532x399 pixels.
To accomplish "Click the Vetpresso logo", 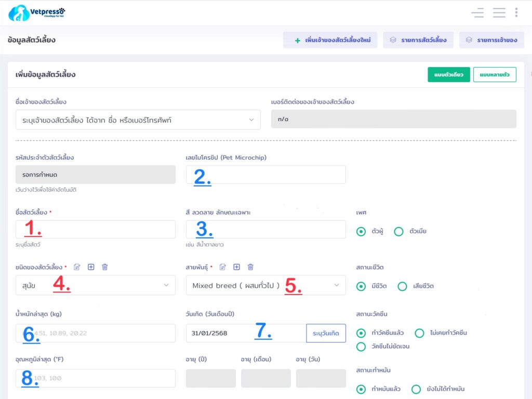I will click(x=37, y=13).
